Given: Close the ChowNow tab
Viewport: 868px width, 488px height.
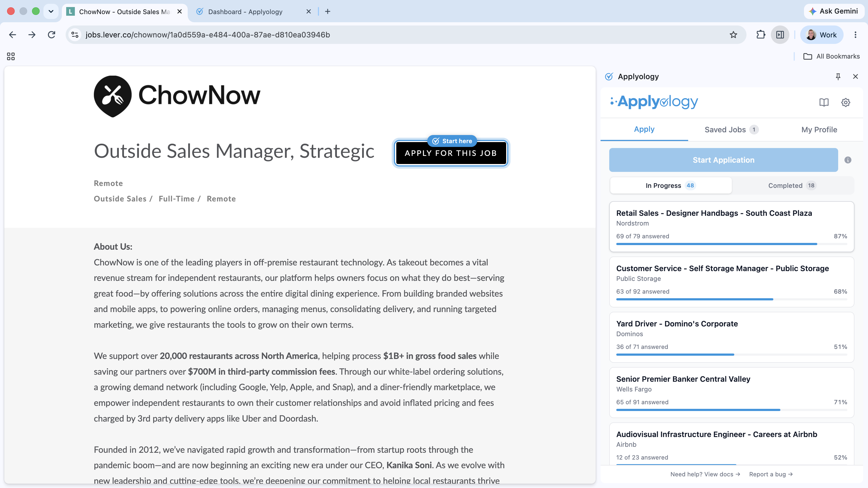Looking at the screenshot, I should (x=180, y=11).
